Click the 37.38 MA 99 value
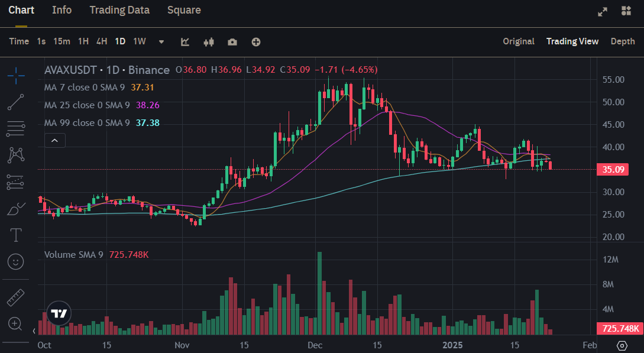Image resolution: width=644 pixels, height=353 pixels. tap(147, 123)
